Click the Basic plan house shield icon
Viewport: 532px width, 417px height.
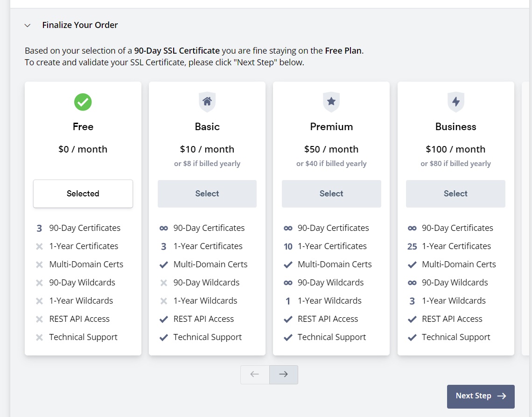(207, 102)
